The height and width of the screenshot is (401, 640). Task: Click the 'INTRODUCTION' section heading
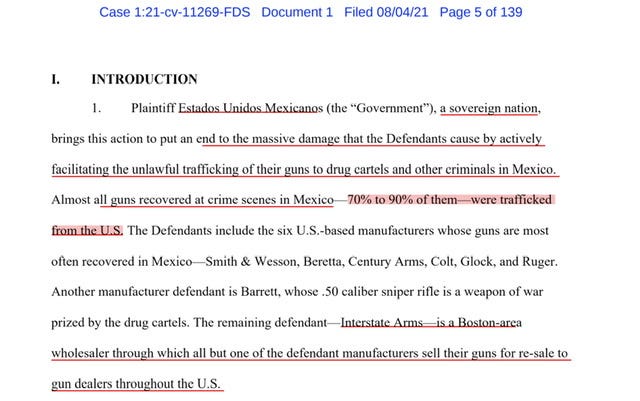(x=144, y=79)
